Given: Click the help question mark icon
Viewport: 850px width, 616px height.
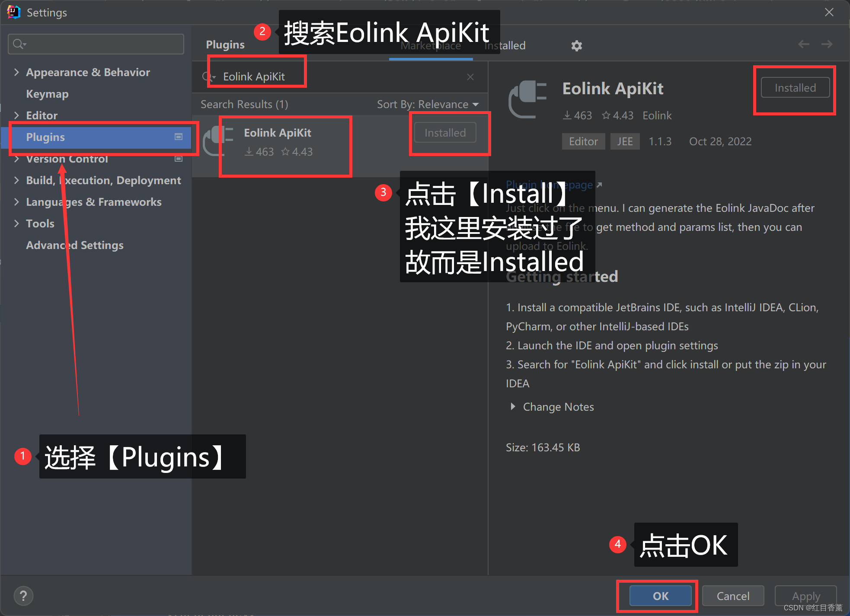Looking at the screenshot, I should tap(23, 596).
